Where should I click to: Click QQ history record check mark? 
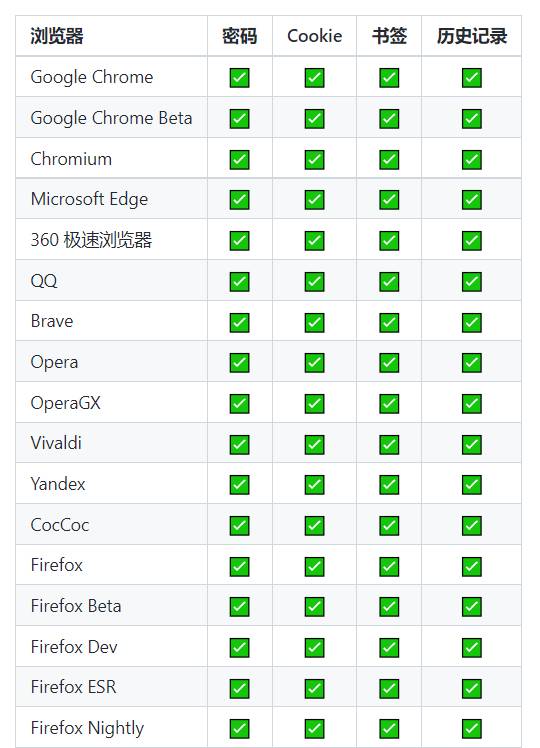click(x=472, y=281)
